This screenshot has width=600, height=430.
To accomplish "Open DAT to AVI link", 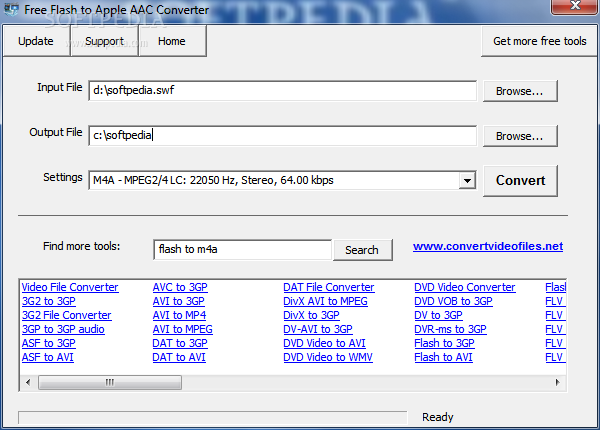I will 179,357.
